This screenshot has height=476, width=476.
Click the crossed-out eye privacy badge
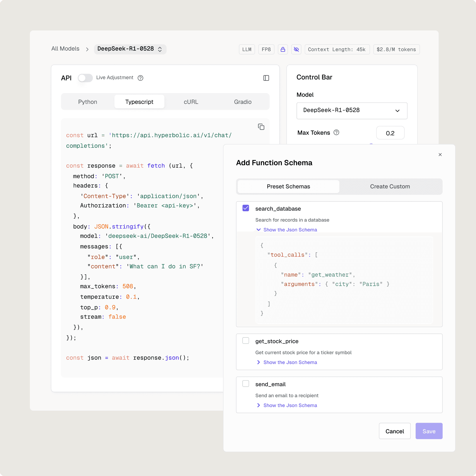click(x=296, y=49)
